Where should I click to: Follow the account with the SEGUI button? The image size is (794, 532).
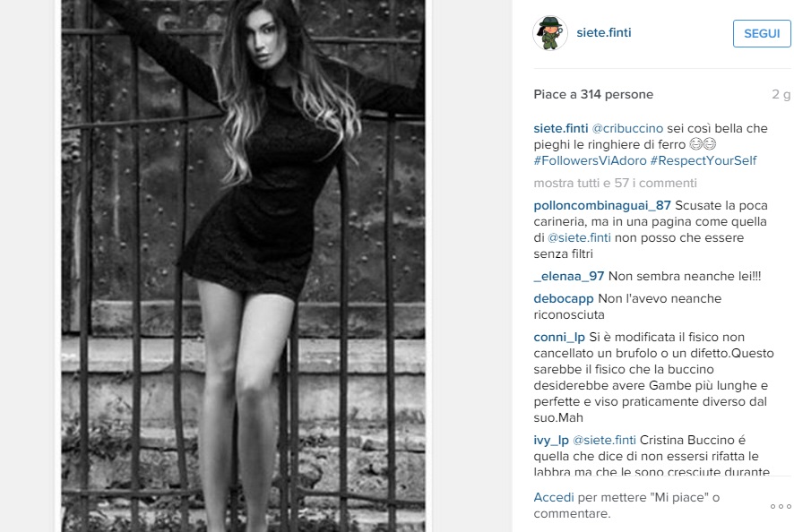click(x=762, y=33)
